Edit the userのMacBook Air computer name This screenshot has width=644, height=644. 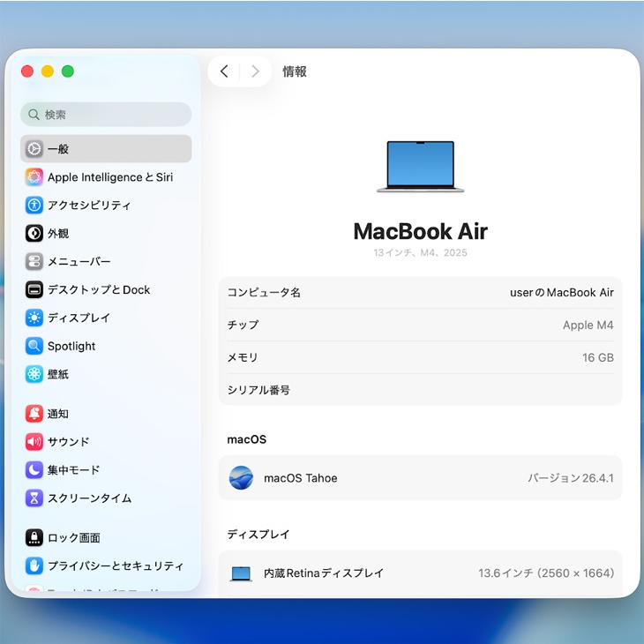click(x=561, y=292)
